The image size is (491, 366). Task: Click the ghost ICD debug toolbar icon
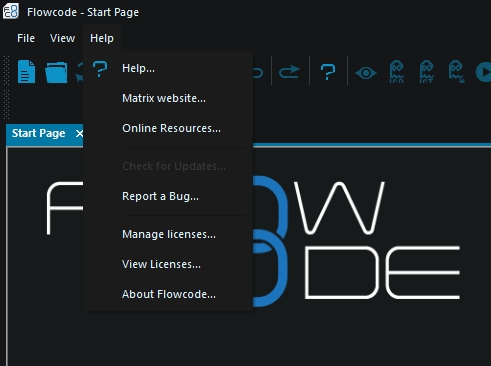point(397,72)
